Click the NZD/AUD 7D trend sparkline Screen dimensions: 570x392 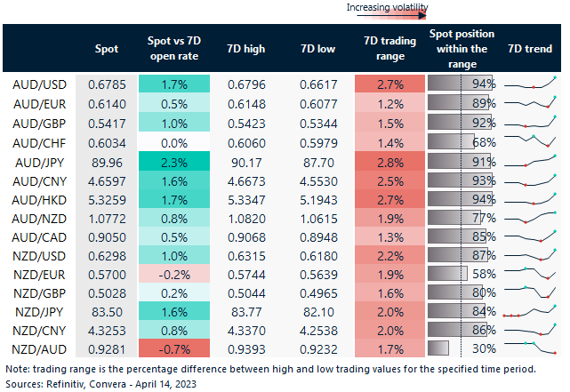point(530,348)
